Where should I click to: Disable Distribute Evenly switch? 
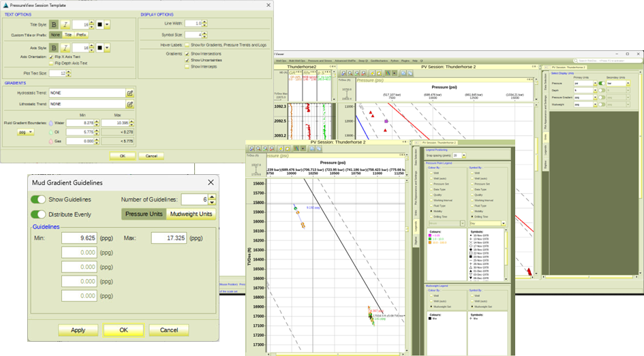(38, 214)
